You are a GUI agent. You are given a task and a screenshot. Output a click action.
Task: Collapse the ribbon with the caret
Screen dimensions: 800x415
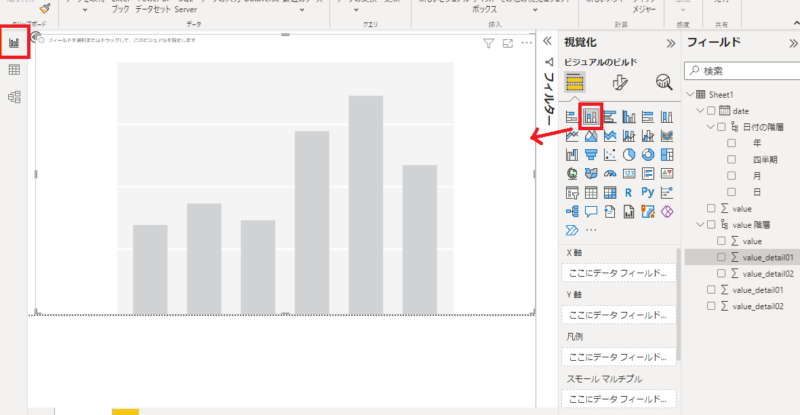coord(796,23)
